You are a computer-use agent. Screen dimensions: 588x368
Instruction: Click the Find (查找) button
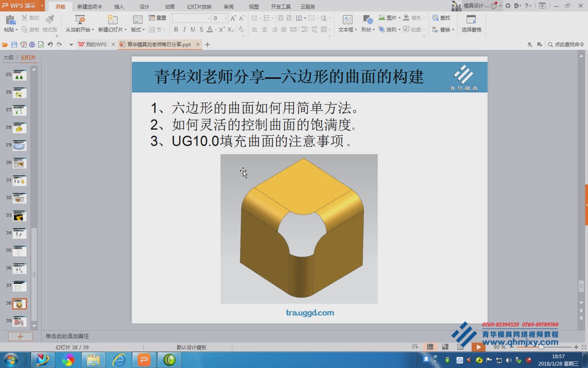(441, 18)
